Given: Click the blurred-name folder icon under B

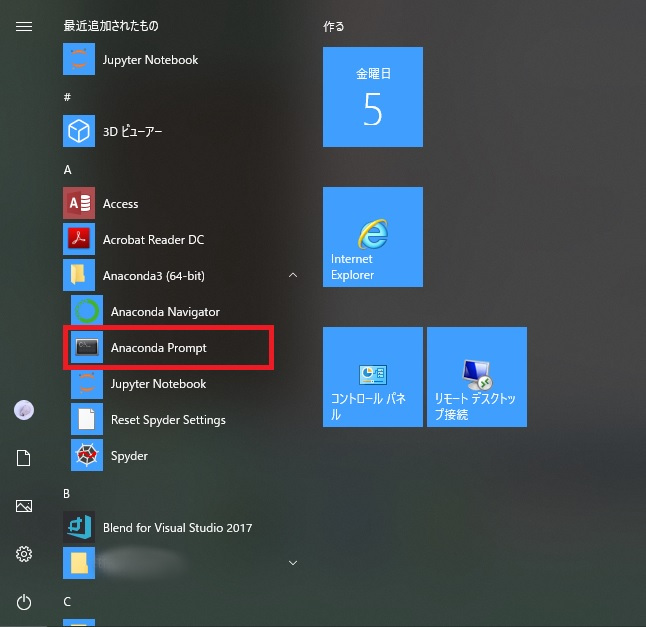Looking at the screenshot, I should point(79,563).
